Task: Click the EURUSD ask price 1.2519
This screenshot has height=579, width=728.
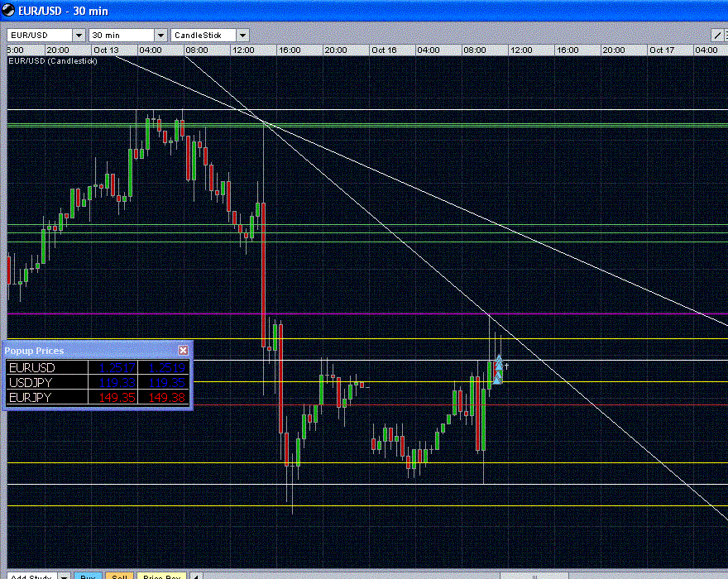Action: tap(164, 367)
